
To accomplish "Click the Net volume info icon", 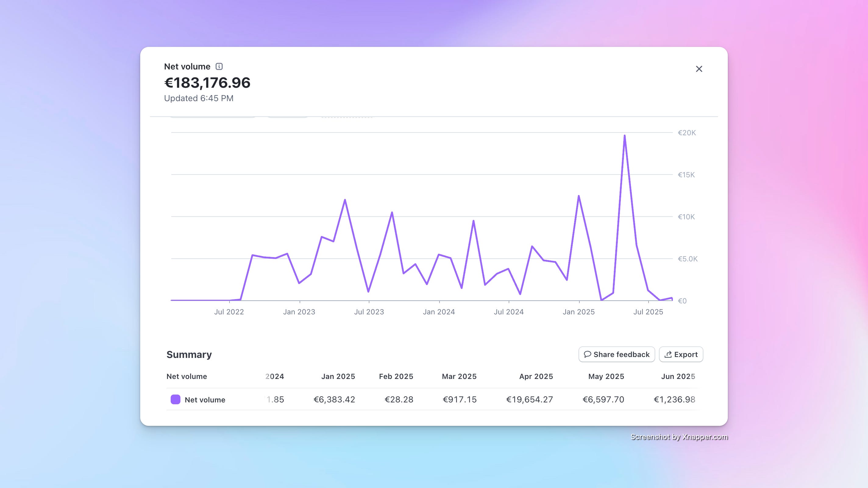I will coord(219,66).
